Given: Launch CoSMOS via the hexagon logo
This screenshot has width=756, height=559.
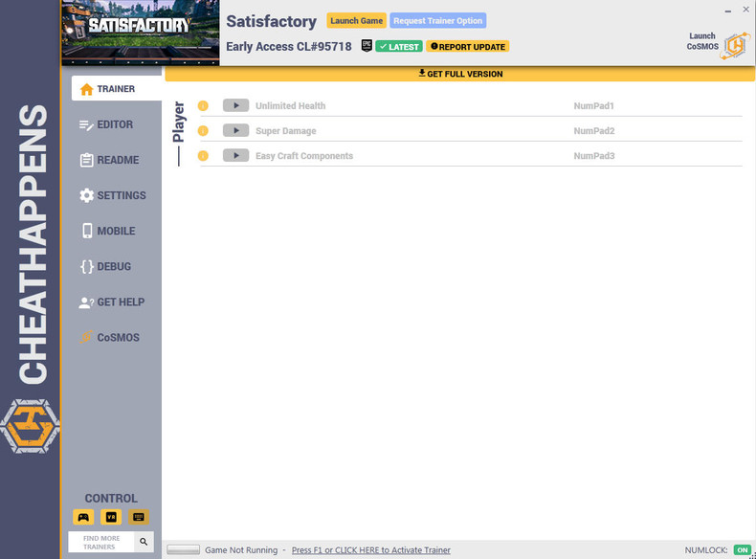Looking at the screenshot, I should 735,46.
